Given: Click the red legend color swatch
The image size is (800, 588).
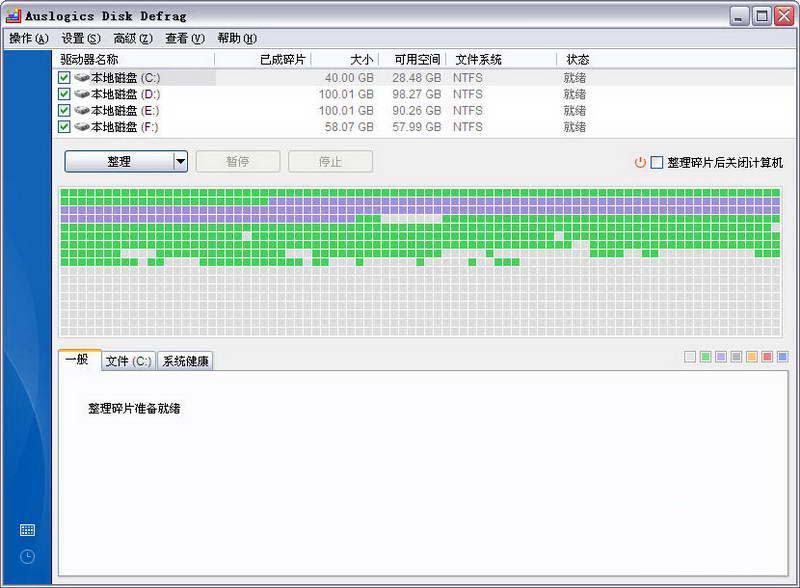Looking at the screenshot, I should point(767,357).
